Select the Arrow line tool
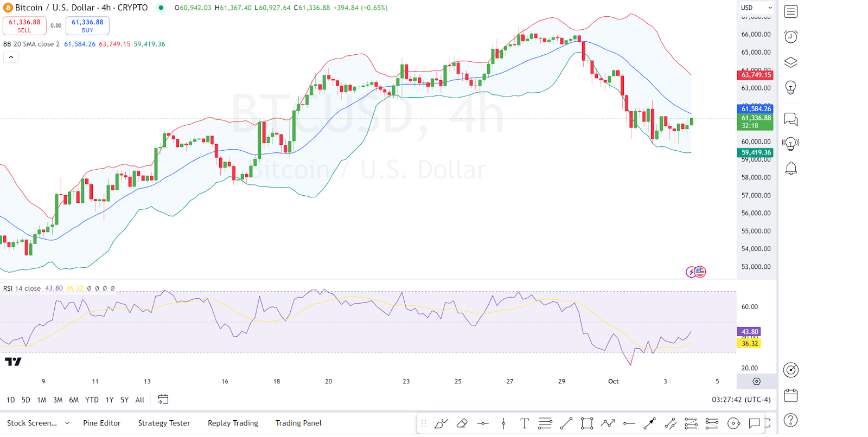This screenshot has width=868, height=437. (x=649, y=423)
